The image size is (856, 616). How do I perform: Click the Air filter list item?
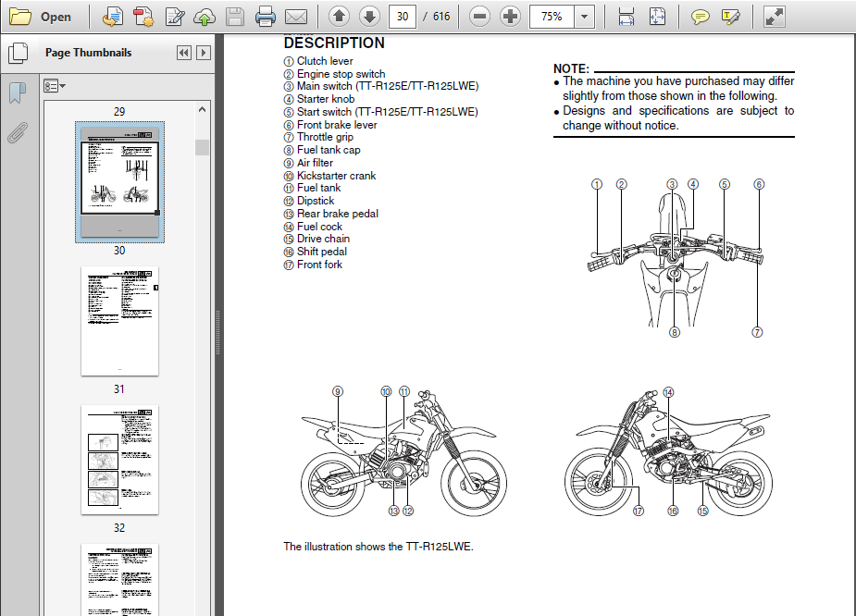click(308, 163)
